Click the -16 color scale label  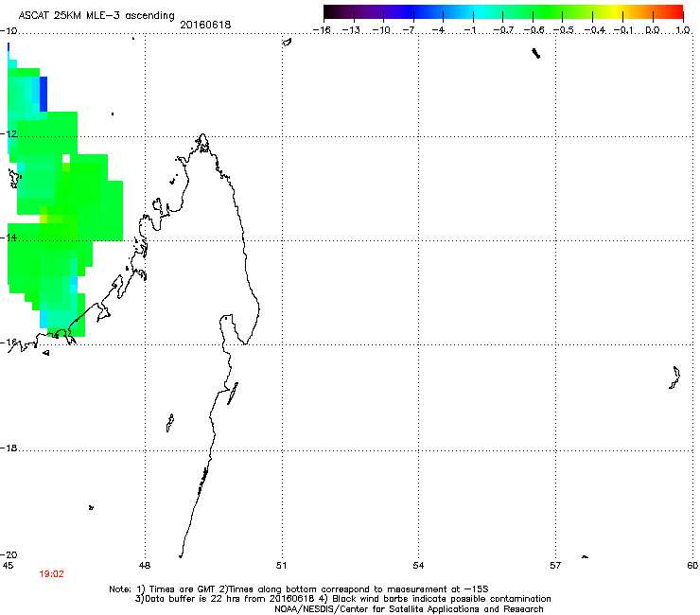322,30
